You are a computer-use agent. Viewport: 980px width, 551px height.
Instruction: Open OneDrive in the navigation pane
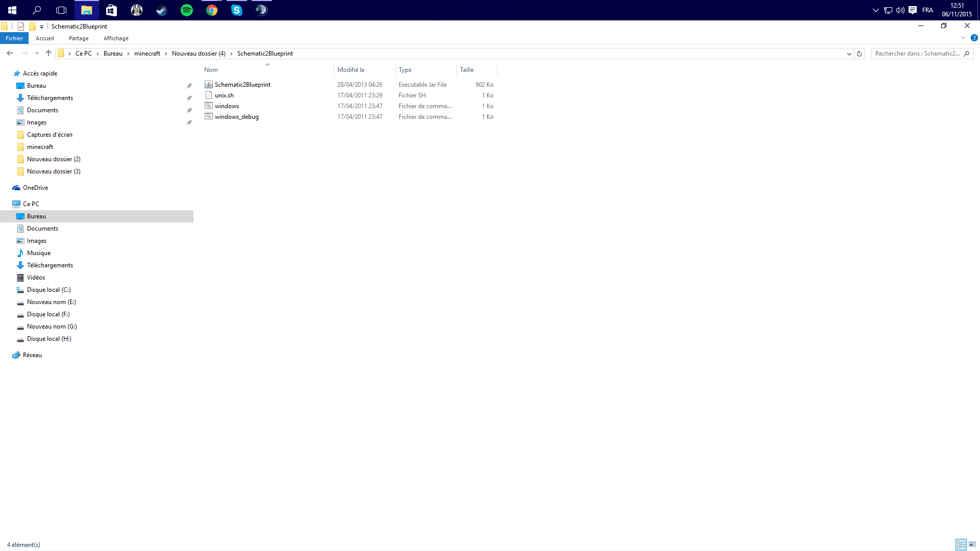[35, 188]
